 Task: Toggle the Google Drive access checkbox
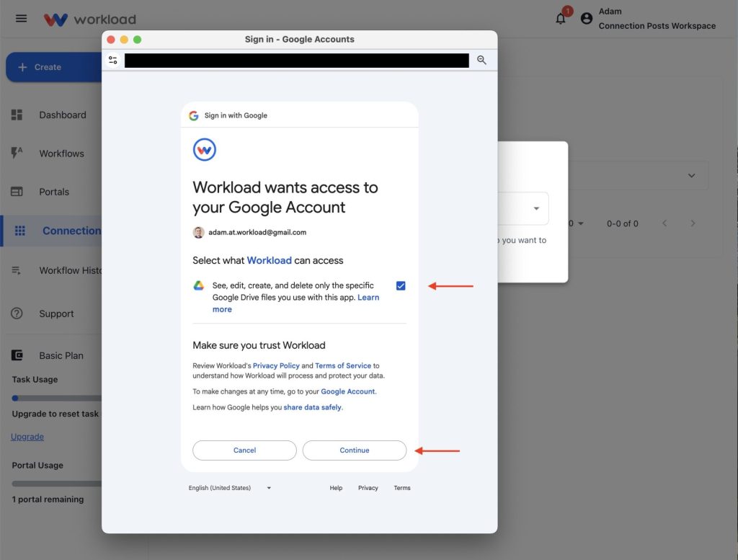[401, 285]
